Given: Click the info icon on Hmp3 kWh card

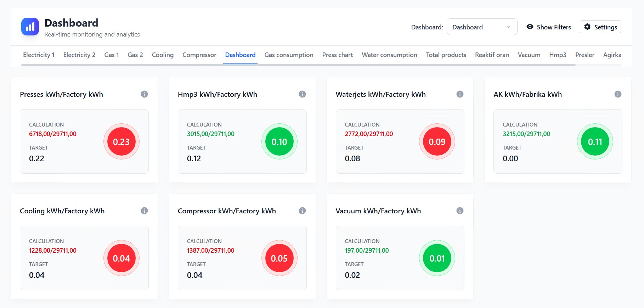Looking at the screenshot, I should [302, 94].
